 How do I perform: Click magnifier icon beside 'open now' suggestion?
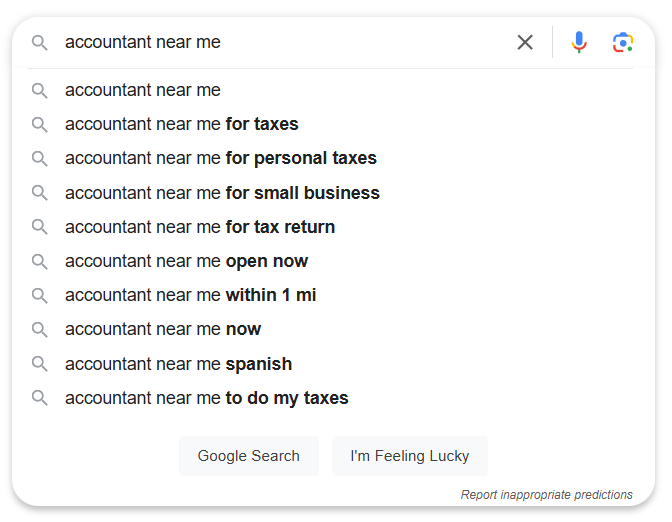pyautogui.click(x=39, y=261)
